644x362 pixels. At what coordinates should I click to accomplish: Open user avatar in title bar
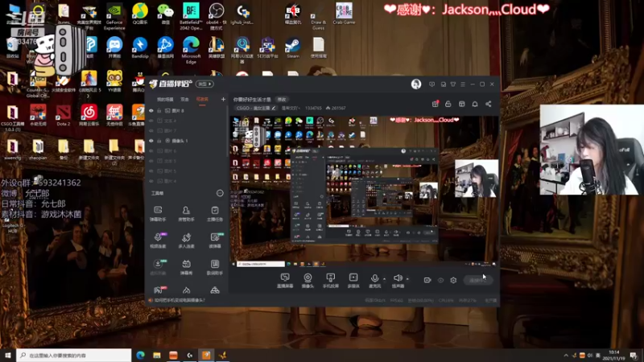416,84
